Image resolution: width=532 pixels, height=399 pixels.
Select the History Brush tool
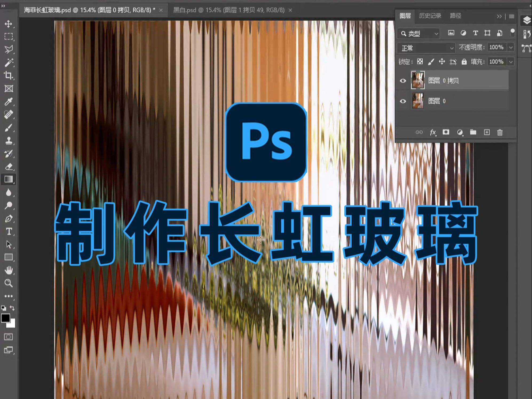9,154
